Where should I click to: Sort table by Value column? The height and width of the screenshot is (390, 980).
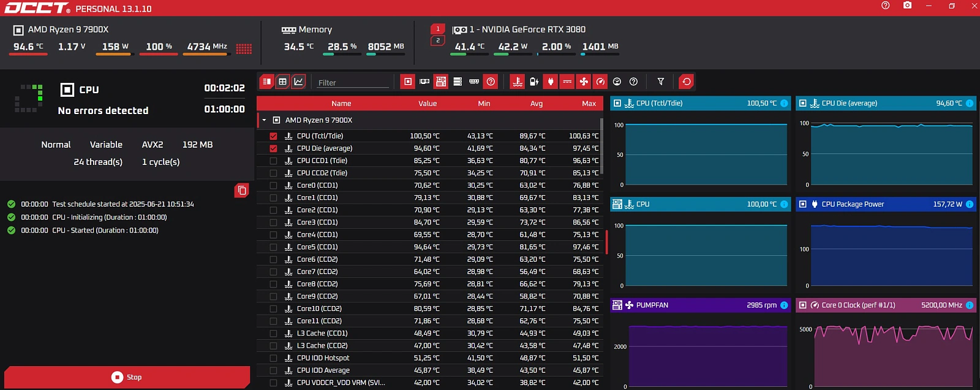[428, 104]
